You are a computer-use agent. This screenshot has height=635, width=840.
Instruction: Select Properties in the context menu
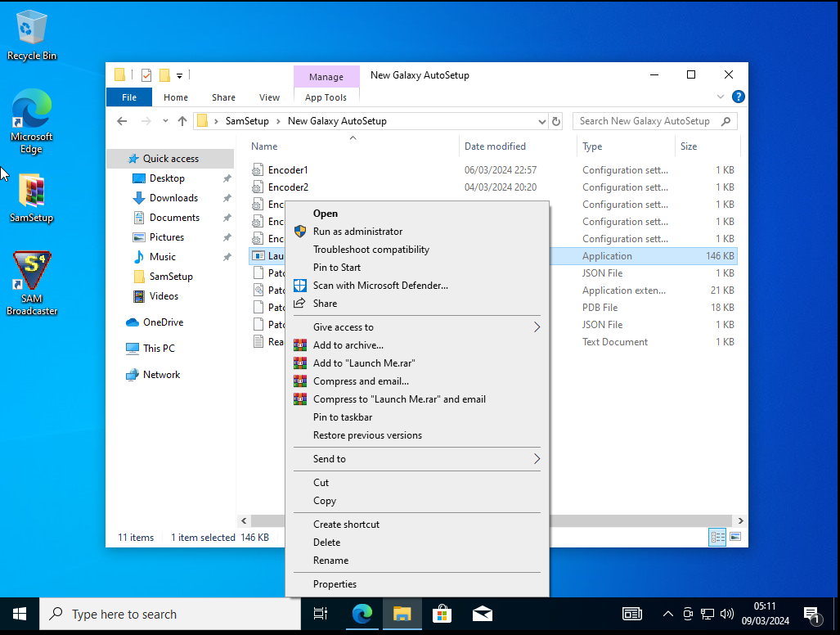[335, 584]
